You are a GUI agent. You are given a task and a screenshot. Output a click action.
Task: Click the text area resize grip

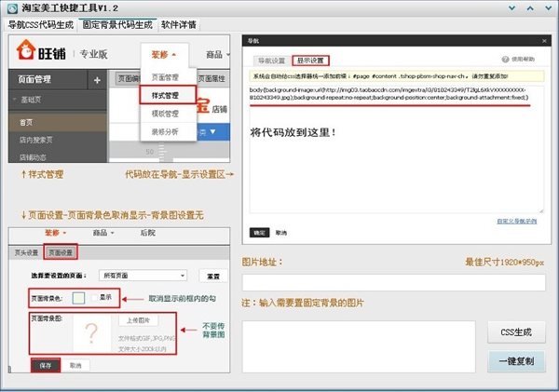(x=541, y=211)
